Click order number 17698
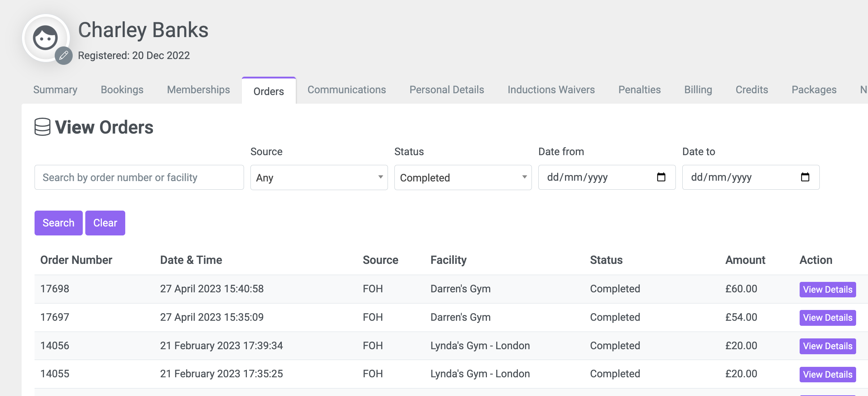The height and width of the screenshot is (396, 868). pyautogui.click(x=55, y=289)
